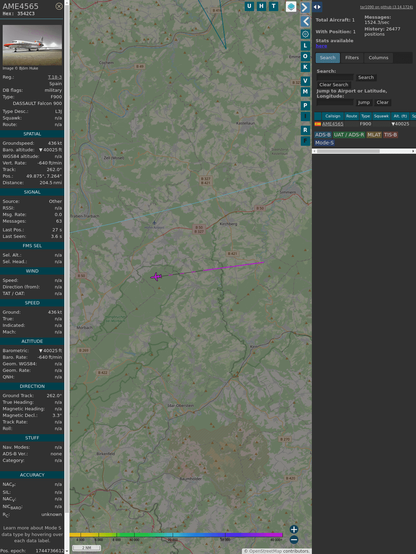Switch to the Columns tab
This screenshot has width=416, height=554.
378,58
